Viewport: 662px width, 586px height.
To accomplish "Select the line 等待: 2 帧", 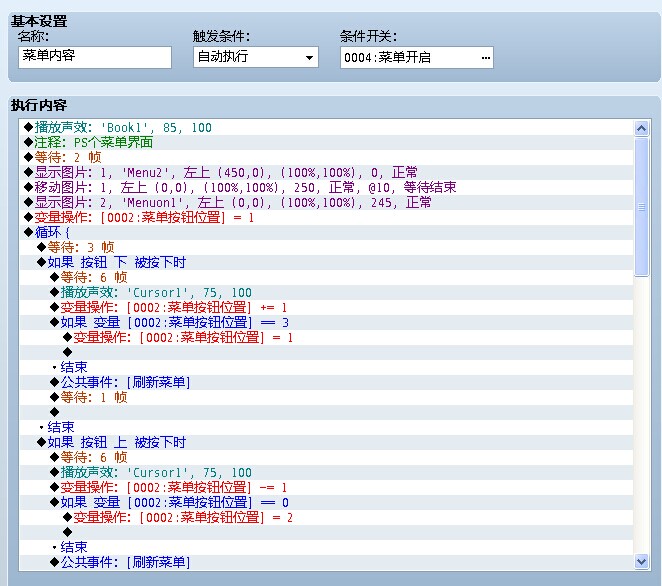I will tap(326, 157).
